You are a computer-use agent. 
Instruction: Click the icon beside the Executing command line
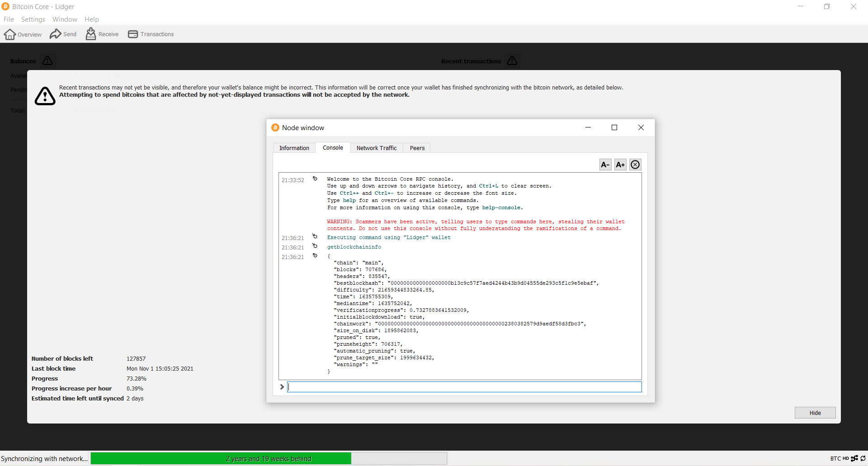click(315, 236)
